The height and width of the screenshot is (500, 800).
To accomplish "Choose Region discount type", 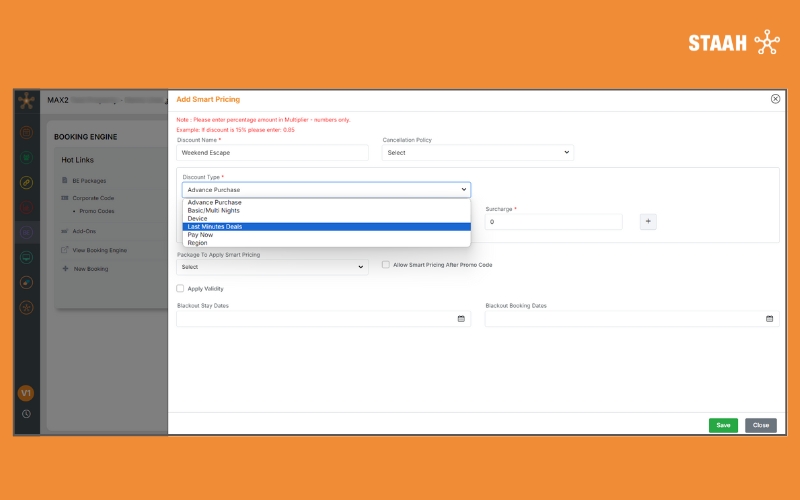I will 327,243.
